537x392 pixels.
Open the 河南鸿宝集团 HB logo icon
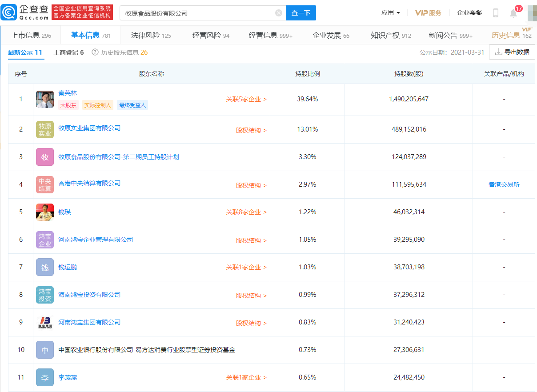click(45, 323)
